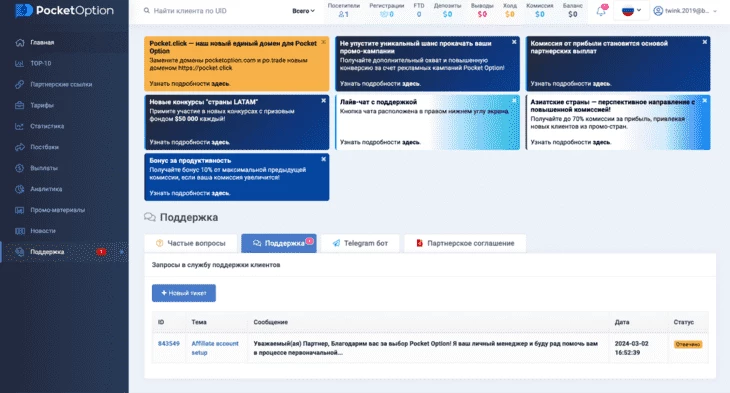
Task: Click the Посетители visitors stat icon
Action: (341, 14)
